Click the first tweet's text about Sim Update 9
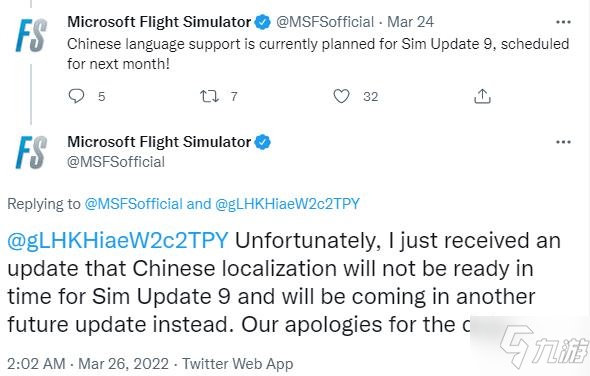This screenshot has width=590, height=376. coord(318,54)
